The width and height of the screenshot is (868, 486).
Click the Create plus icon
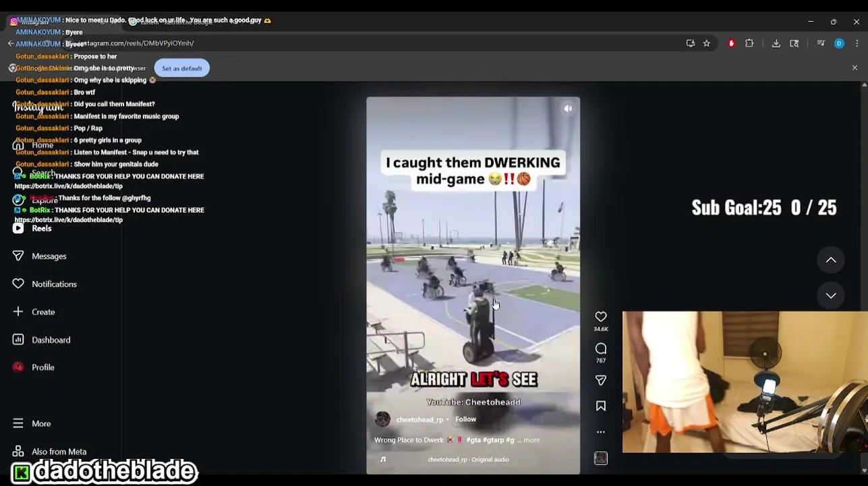tap(18, 312)
